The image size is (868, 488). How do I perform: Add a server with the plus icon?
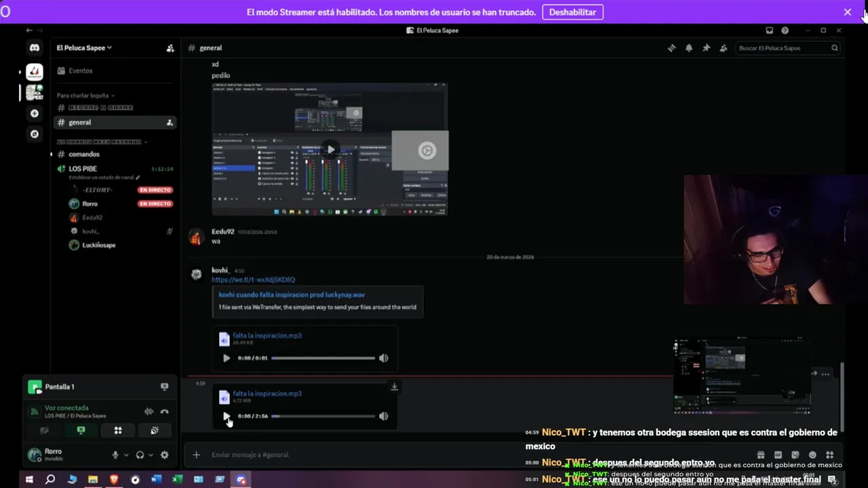pyautogui.click(x=35, y=113)
